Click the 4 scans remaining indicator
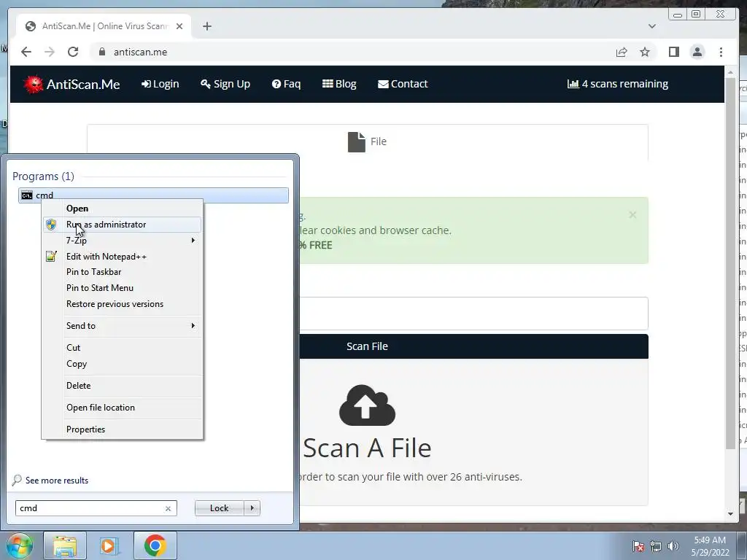747x560 pixels. pyautogui.click(x=617, y=84)
